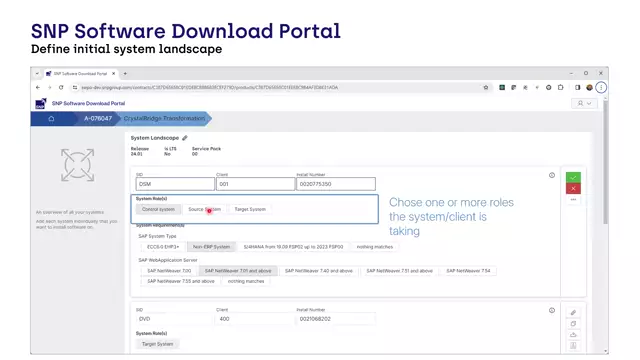Select nothing matches under SAP System Type
The image size is (640, 360).
pos(375,247)
